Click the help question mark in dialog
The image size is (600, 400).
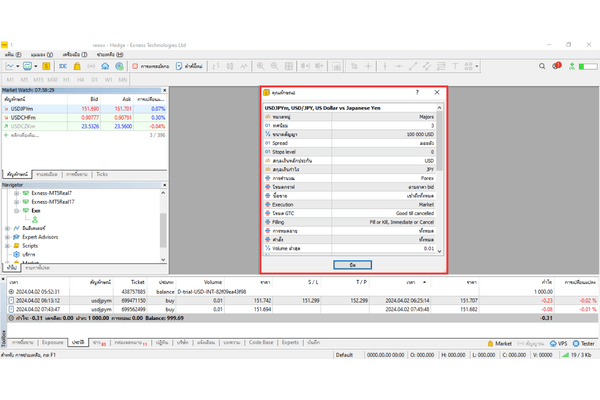click(x=415, y=91)
